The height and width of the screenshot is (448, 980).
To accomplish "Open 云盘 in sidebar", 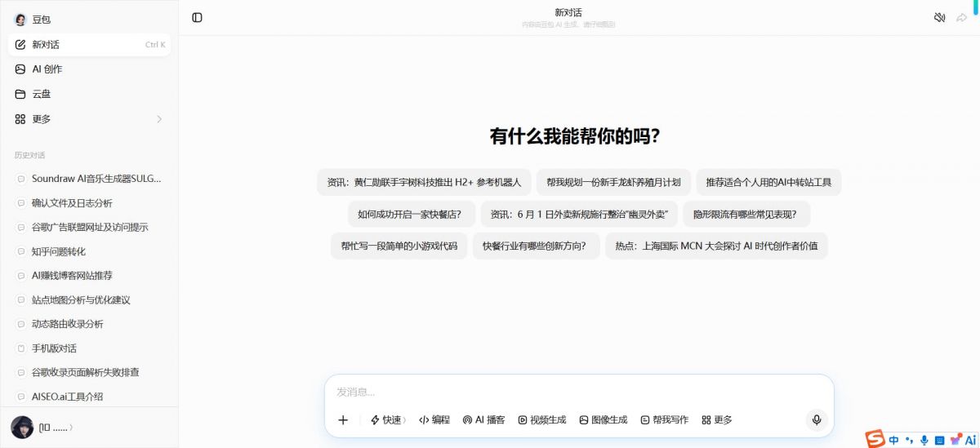I will point(89,94).
